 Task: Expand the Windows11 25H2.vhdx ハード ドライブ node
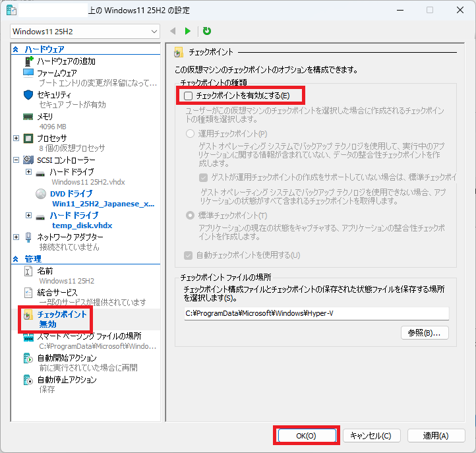[x=28, y=172]
